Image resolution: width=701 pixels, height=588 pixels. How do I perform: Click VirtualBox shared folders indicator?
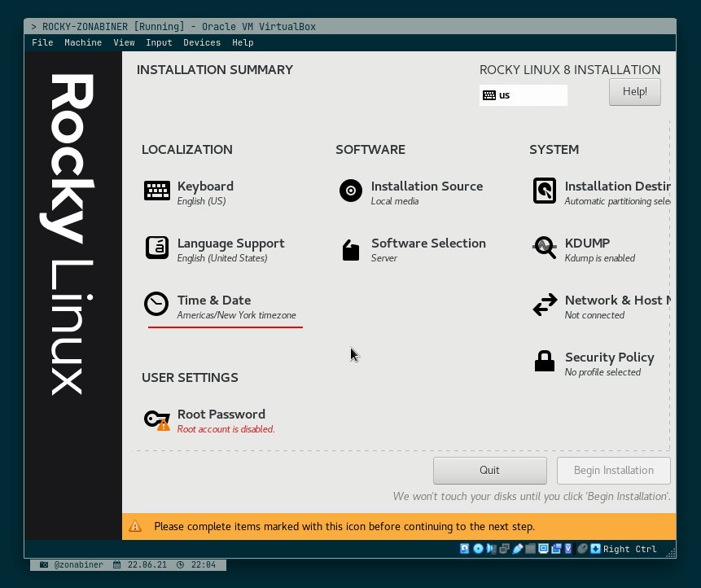click(x=530, y=549)
